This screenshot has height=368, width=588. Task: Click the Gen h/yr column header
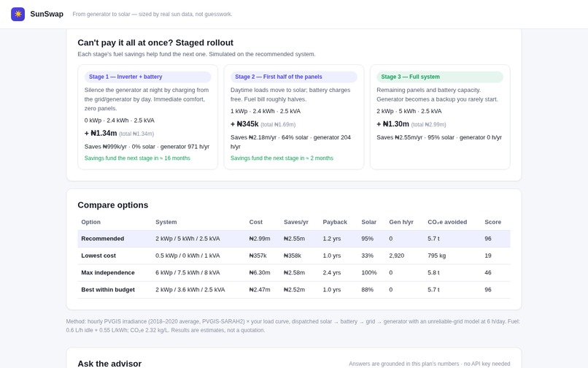click(x=401, y=222)
